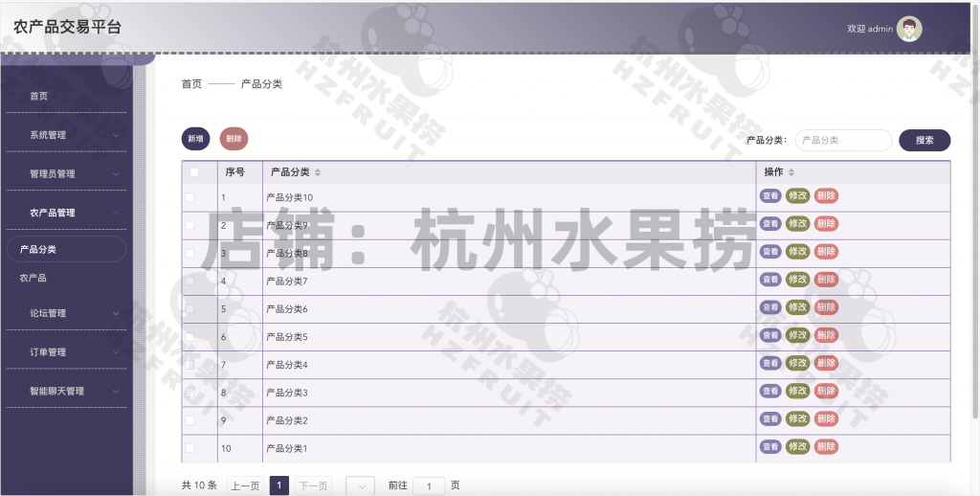View 产品分类10 with 查看
Viewport: 980px width, 496px height.
coord(770,195)
